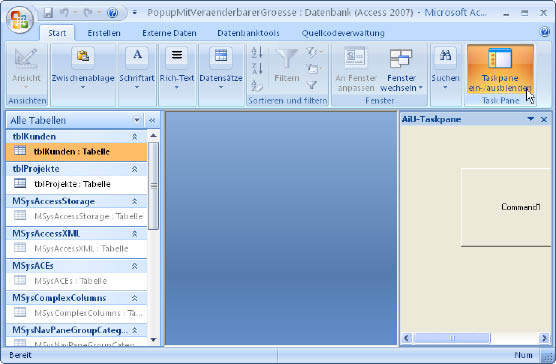Click the Office Button logo
Image resolution: width=556 pixels, height=364 pixels.
tap(20, 19)
